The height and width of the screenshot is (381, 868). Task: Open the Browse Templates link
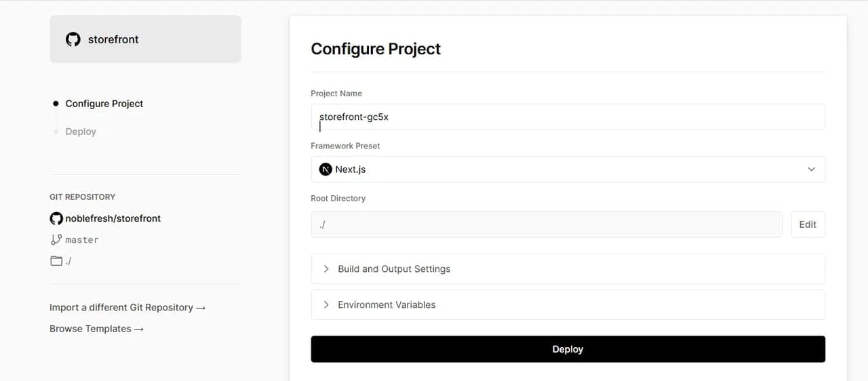(x=96, y=329)
